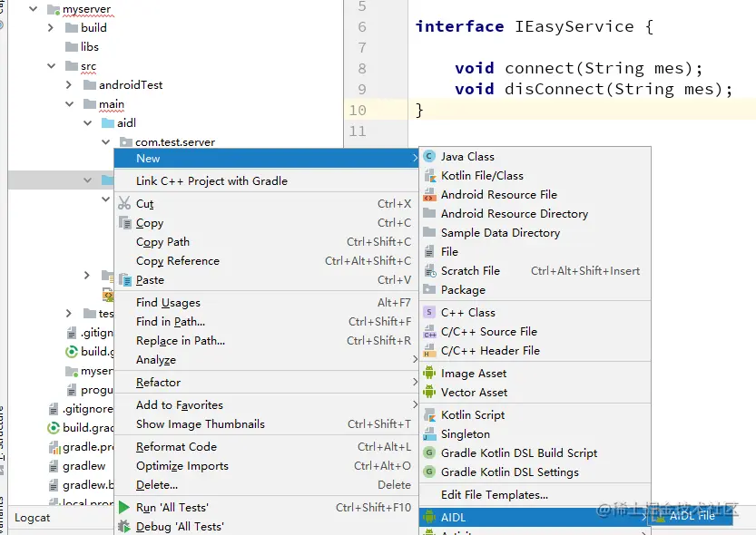The image size is (756, 535).
Task: Click the C/C++ Header File icon
Action: tap(429, 351)
